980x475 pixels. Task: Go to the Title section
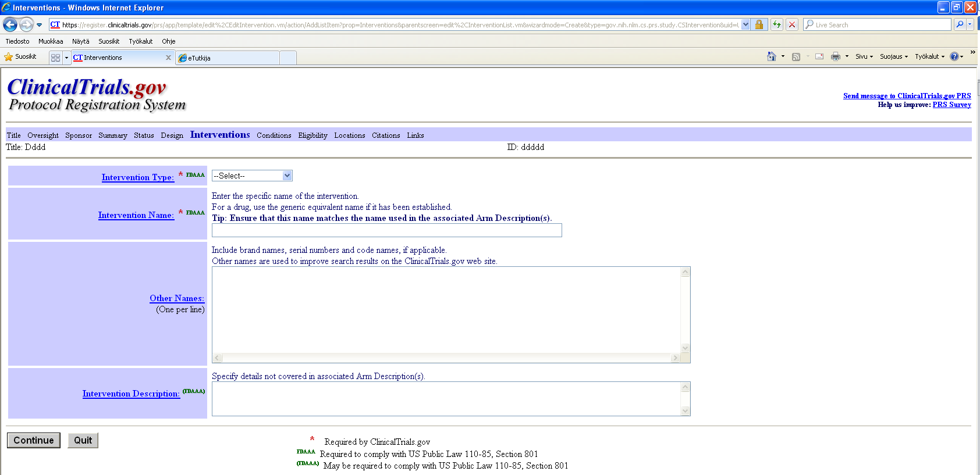pos(13,135)
